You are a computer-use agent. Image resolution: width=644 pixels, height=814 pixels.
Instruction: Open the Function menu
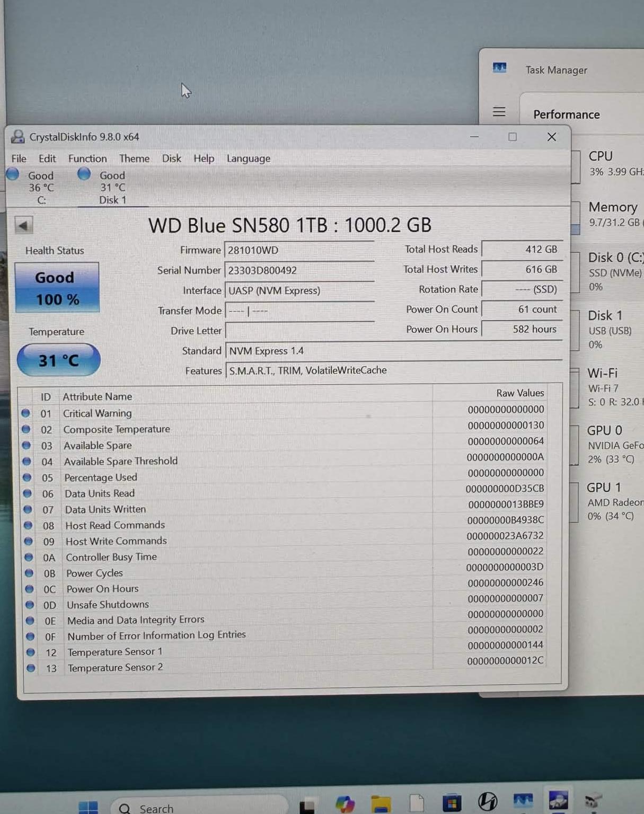click(87, 158)
